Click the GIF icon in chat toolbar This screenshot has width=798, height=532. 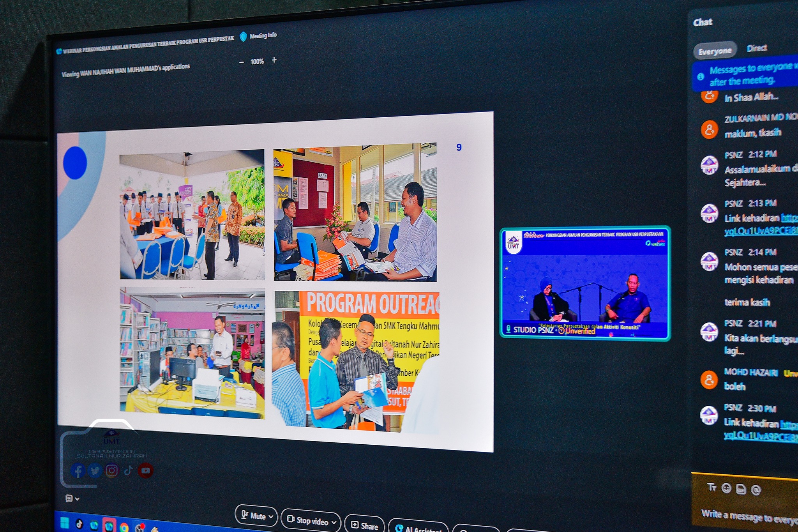point(741,489)
